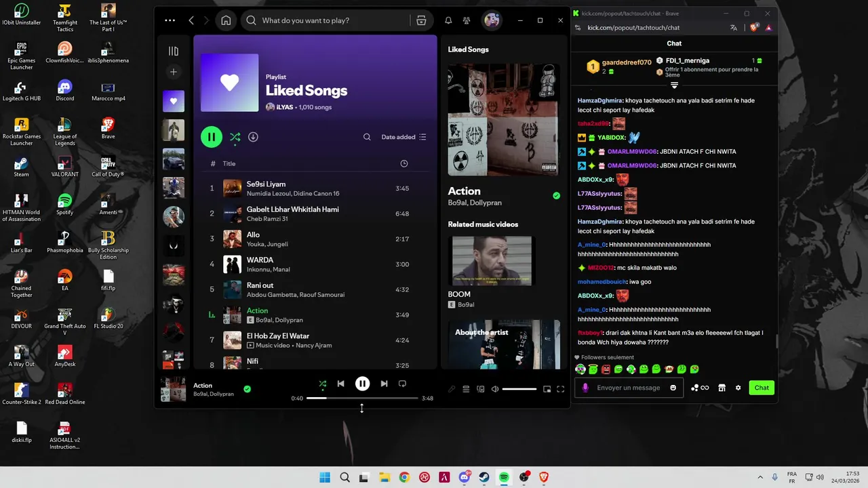Open the Kick shop icon
This screenshot has width=868, height=488.
click(722, 388)
